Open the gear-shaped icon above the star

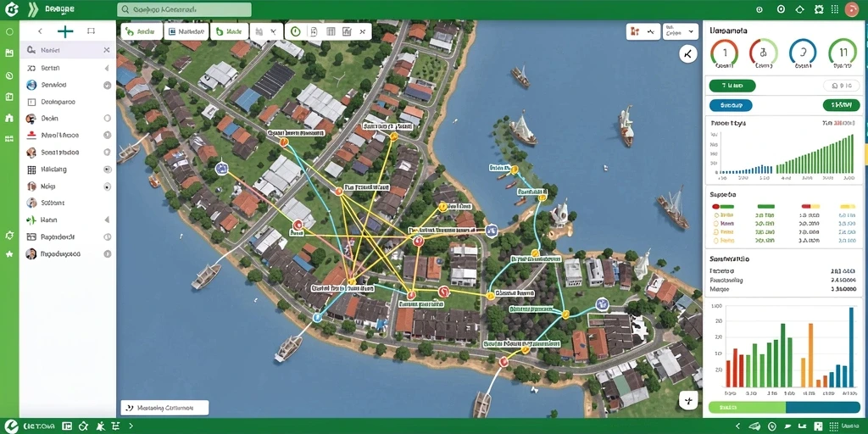point(8,236)
